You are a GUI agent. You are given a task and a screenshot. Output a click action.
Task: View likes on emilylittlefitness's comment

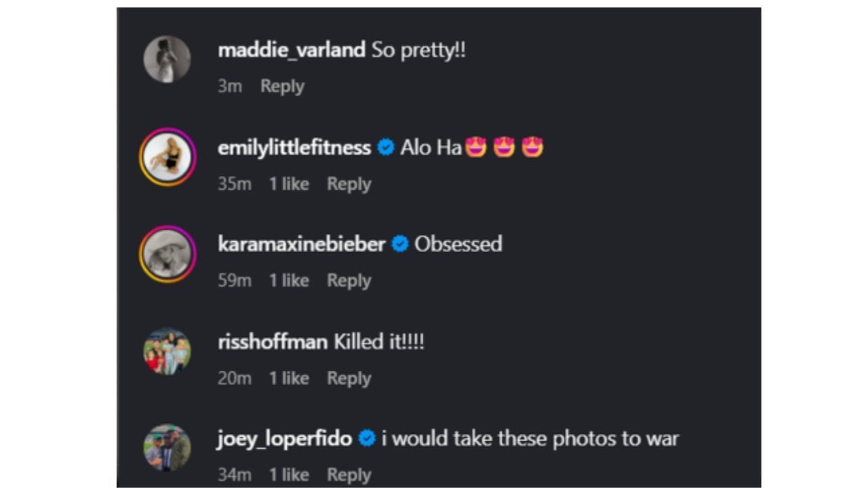pyautogui.click(x=289, y=184)
